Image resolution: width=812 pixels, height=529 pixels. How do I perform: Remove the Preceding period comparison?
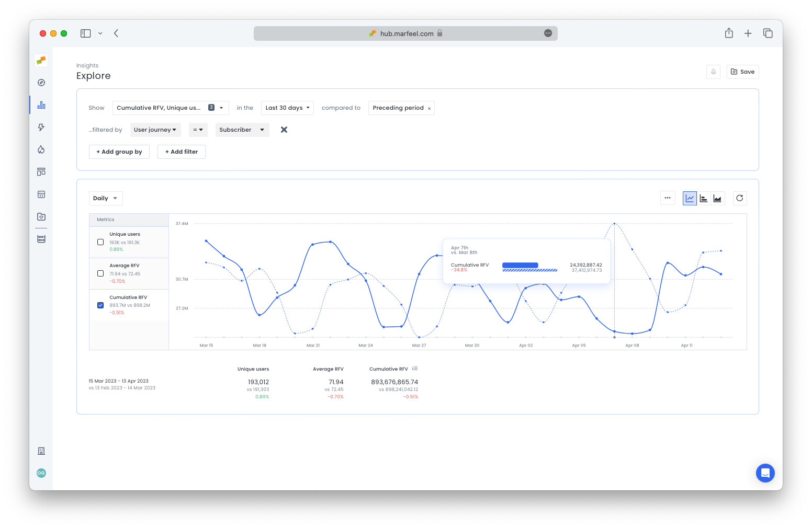coord(430,108)
